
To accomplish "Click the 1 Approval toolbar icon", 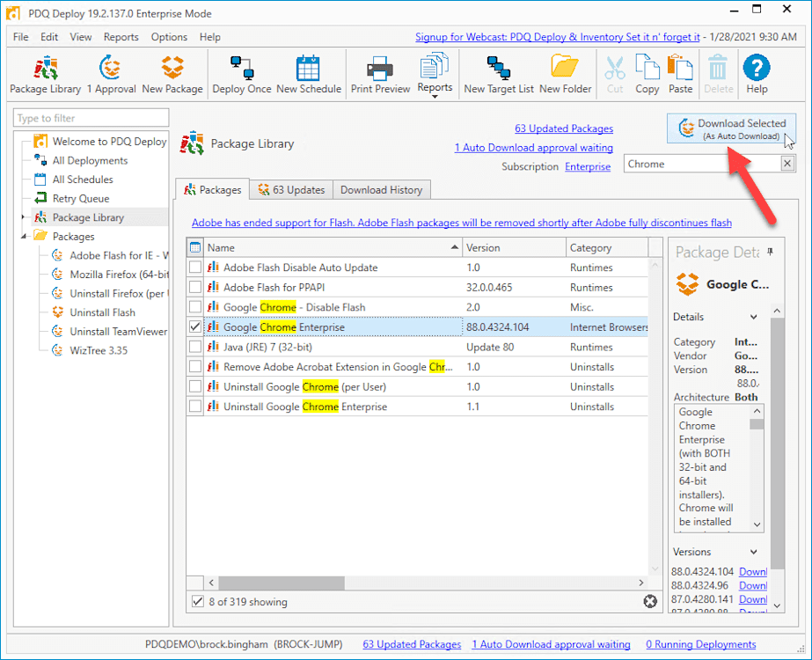I will point(111,75).
